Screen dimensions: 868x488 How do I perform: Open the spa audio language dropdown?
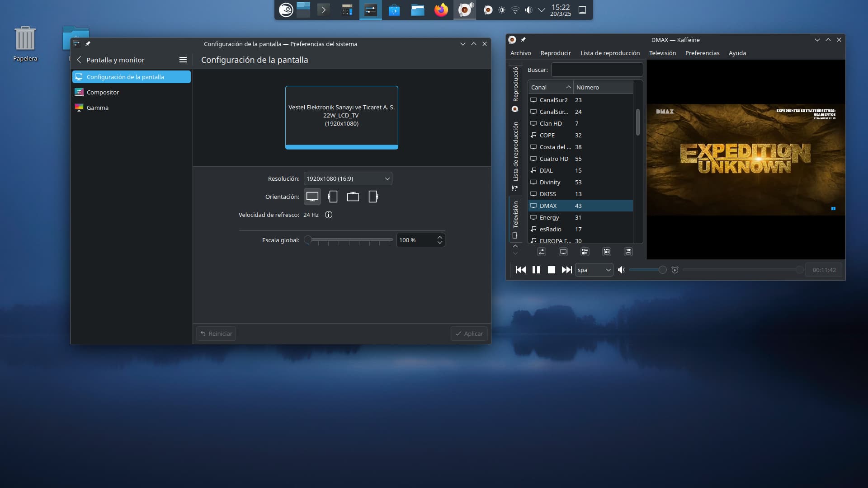(x=594, y=270)
